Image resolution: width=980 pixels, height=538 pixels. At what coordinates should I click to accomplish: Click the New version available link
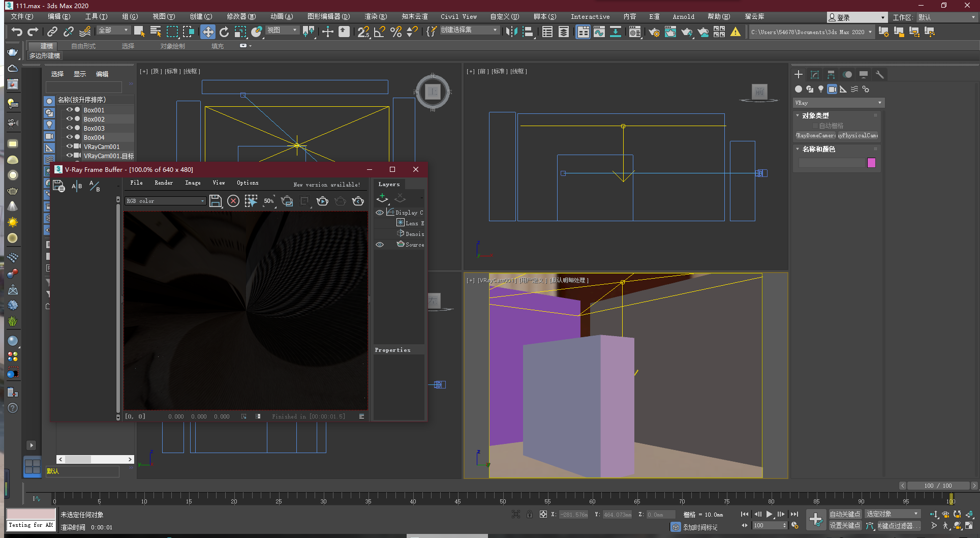tap(327, 184)
